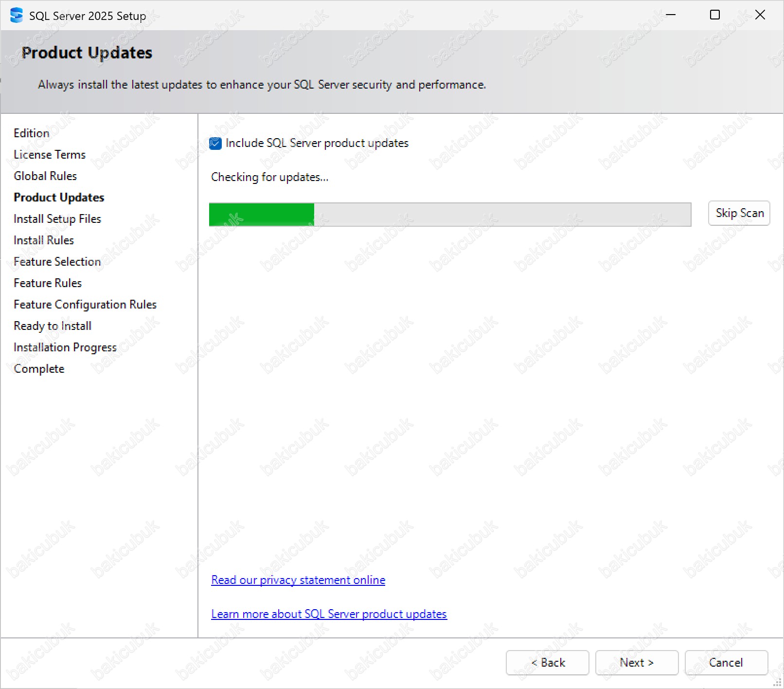Proceed with the Next button

click(x=637, y=663)
